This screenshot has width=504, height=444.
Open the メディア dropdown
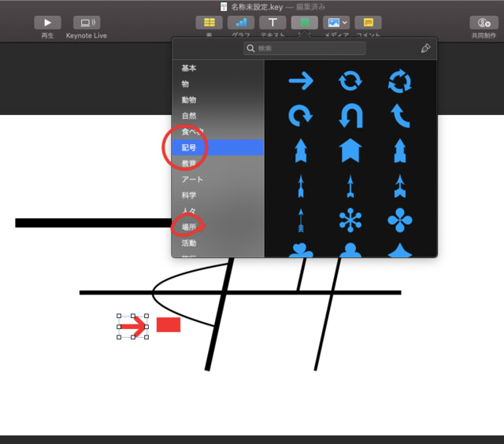tap(336, 23)
